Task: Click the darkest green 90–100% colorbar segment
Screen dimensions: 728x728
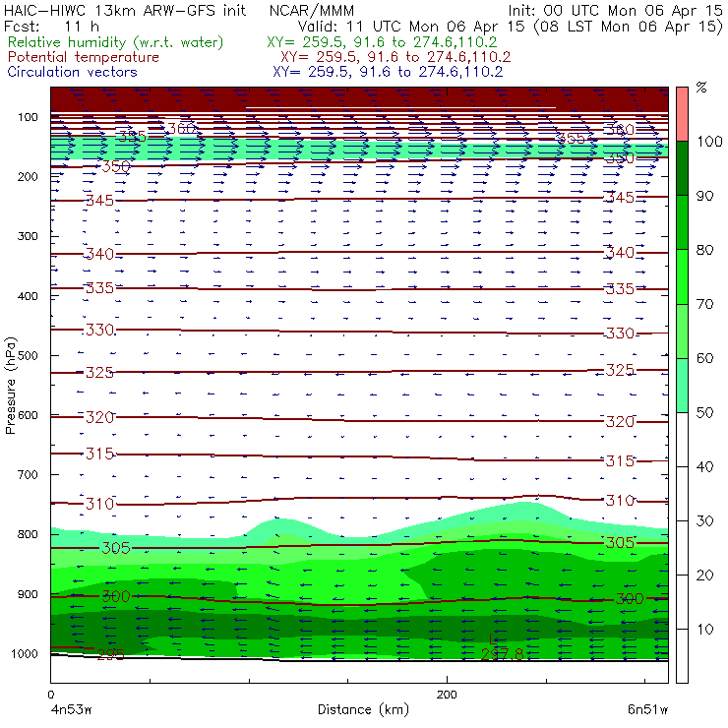Action: 682,168
